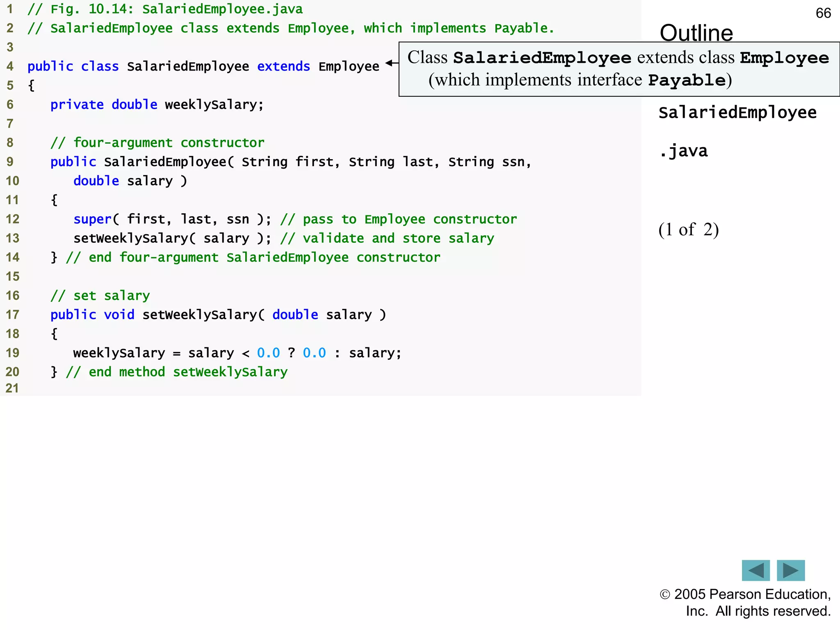Image resolution: width=840 pixels, height=630 pixels.
Task: Click the 'Outline' heading
Action: click(x=696, y=33)
